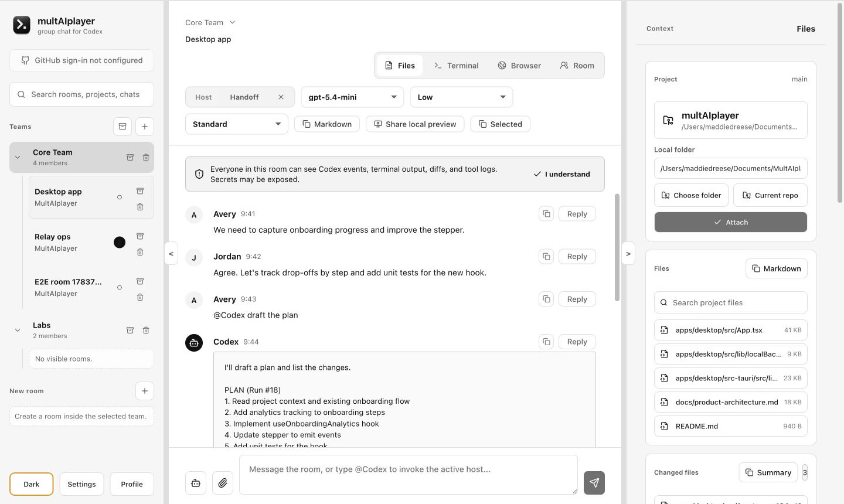Open Files tab in Context panel header
The width and height of the screenshot is (844, 504).
pos(805,29)
